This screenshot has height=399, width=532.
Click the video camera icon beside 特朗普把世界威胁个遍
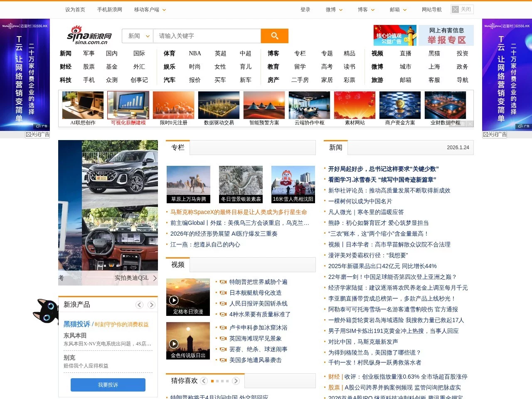tap(223, 281)
